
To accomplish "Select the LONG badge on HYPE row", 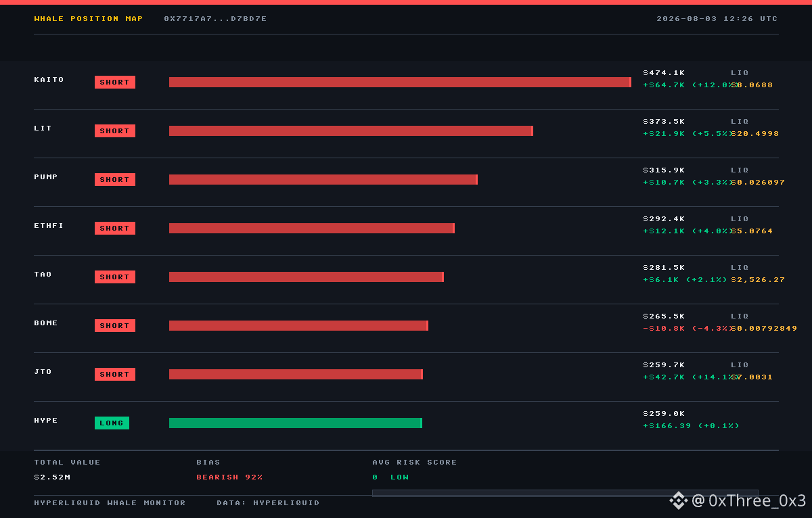I will point(112,423).
